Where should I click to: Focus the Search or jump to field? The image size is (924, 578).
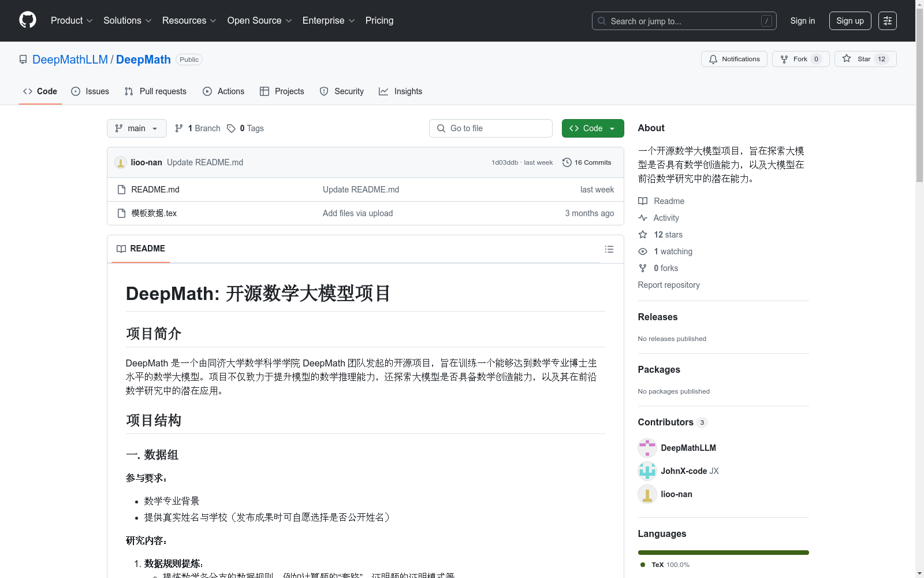(x=684, y=21)
